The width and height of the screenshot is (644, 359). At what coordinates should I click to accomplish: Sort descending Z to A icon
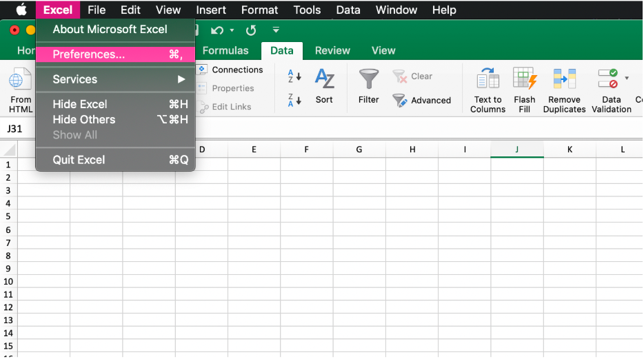294,100
